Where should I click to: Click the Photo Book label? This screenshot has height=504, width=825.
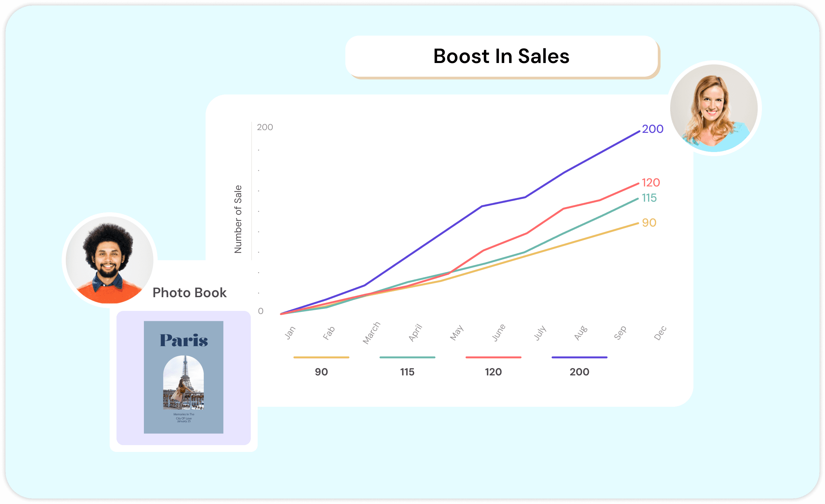tap(189, 293)
